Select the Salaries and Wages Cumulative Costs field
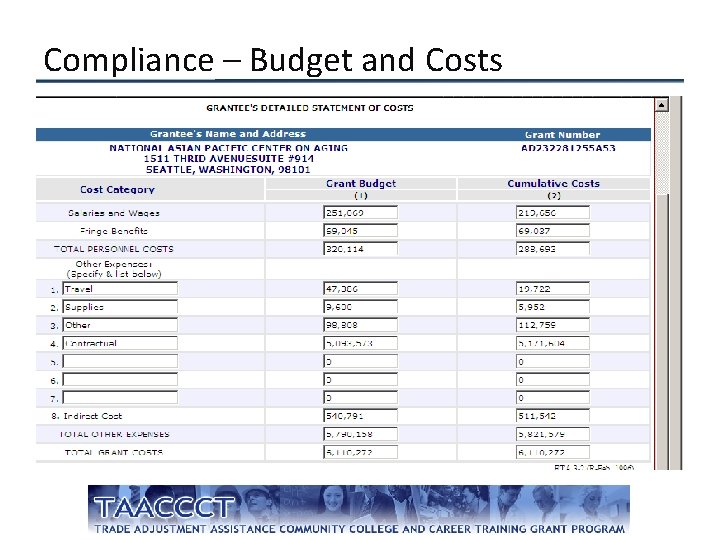This screenshot has width=720, height=540. [x=553, y=213]
